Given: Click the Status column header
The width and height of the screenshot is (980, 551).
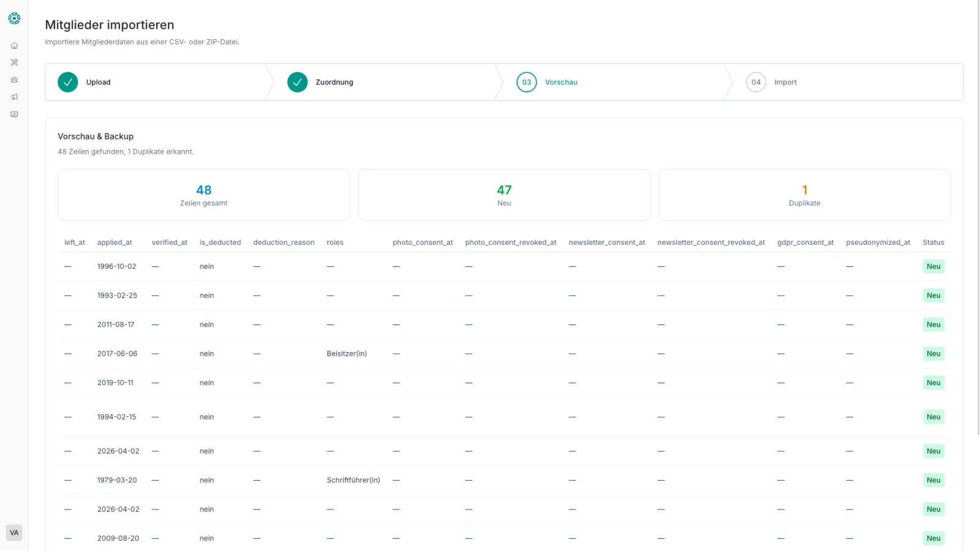Looking at the screenshot, I should point(933,242).
